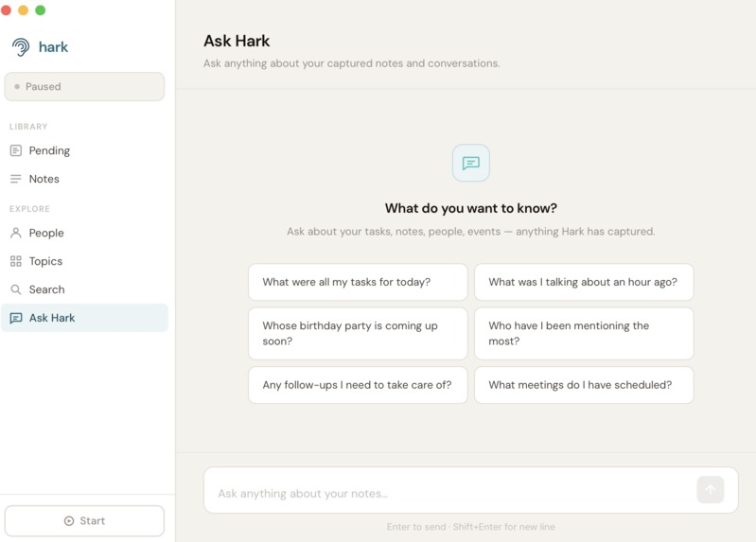Image resolution: width=756 pixels, height=542 pixels.
Task: Go to the Topics page
Action: click(84, 261)
